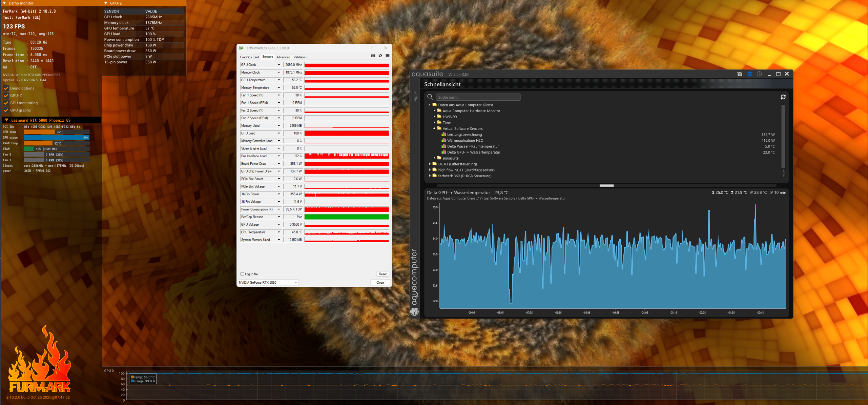868x405 pixels.
Task: Open the NVIDIA GeForce RTX 5080 dropdown
Action: tap(268, 283)
